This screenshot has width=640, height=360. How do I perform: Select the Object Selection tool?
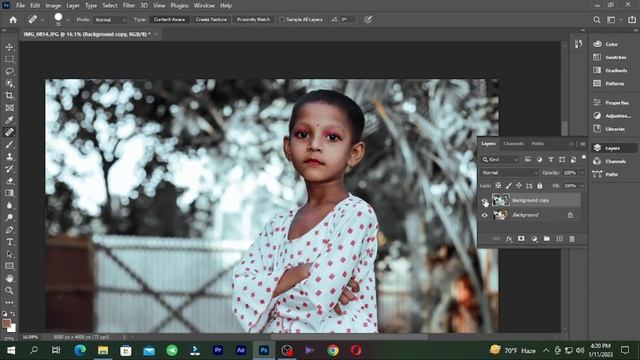pyautogui.click(x=9, y=84)
